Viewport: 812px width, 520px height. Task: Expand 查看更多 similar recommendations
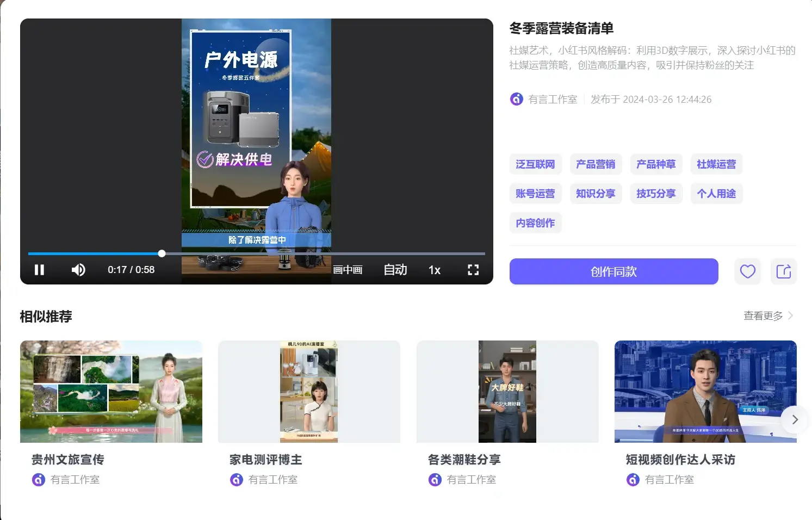tap(768, 316)
